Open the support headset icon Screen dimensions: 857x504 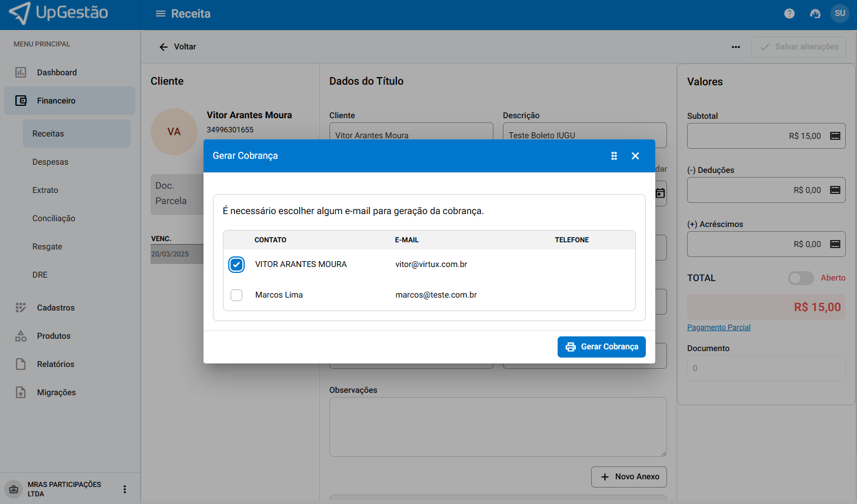click(815, 14)
